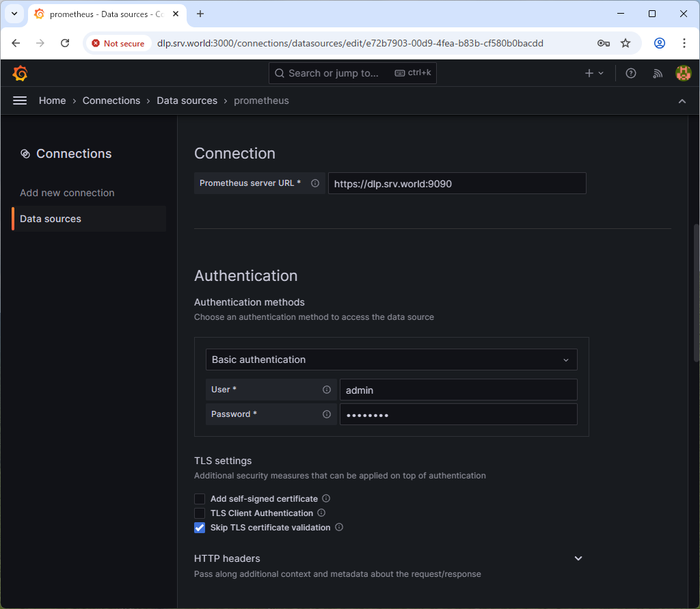
Task: Click the ctrl+k shortcut hint
Action: click(x=413, y=72)
